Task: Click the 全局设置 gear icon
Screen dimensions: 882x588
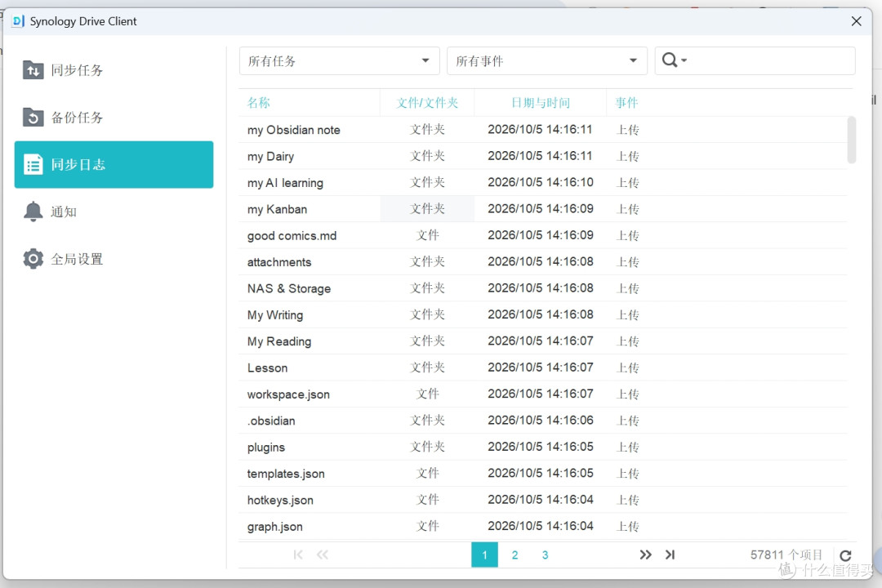Action: tap(33, 259)
